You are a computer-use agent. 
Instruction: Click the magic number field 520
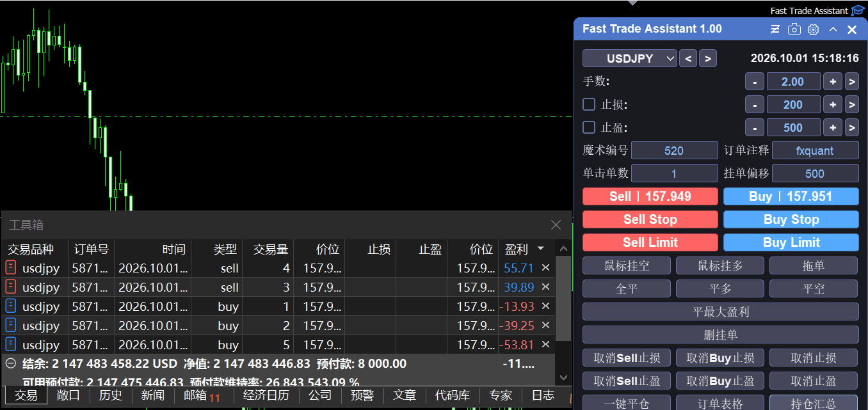675,151
